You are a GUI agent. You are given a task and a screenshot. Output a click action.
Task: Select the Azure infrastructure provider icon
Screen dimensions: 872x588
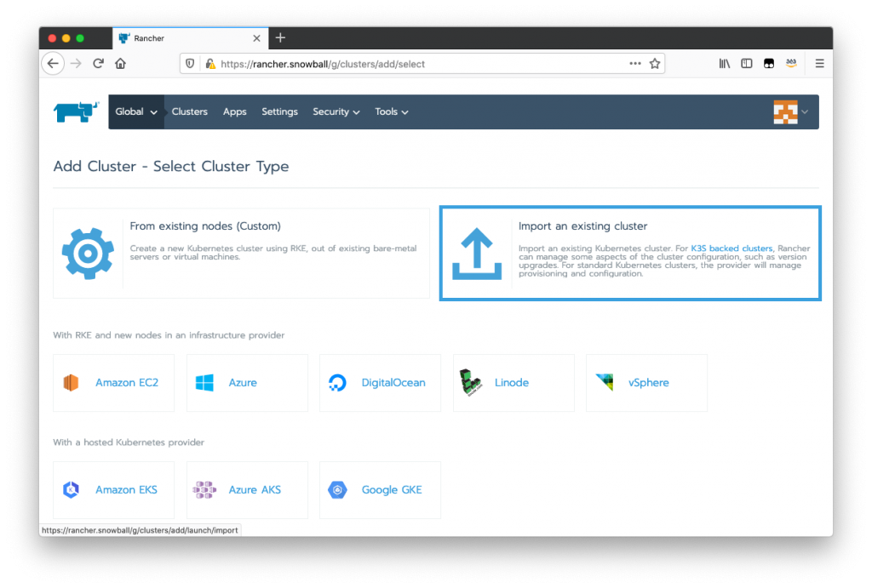204,383
